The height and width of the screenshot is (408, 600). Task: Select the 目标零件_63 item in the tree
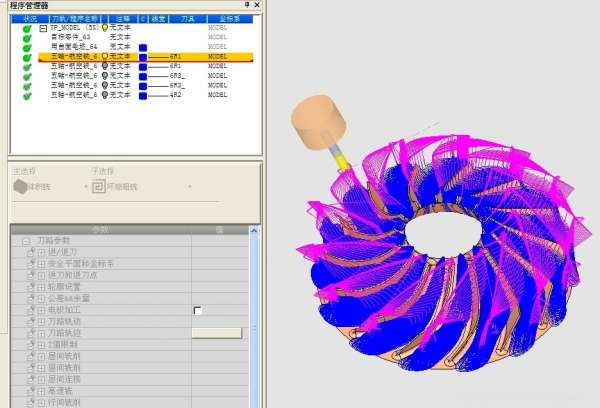click(x=70, y=38)
